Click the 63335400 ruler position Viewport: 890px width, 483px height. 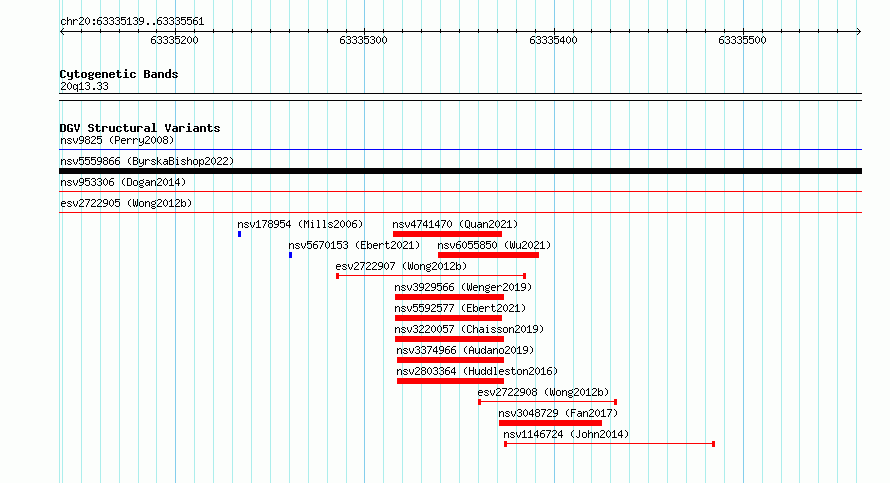553,40
